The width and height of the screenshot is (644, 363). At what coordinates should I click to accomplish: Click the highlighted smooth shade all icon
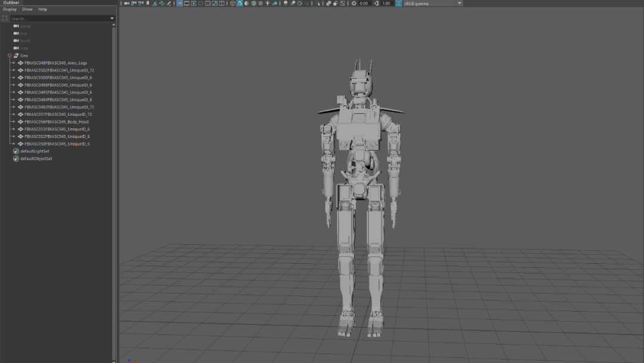(240, 4)
